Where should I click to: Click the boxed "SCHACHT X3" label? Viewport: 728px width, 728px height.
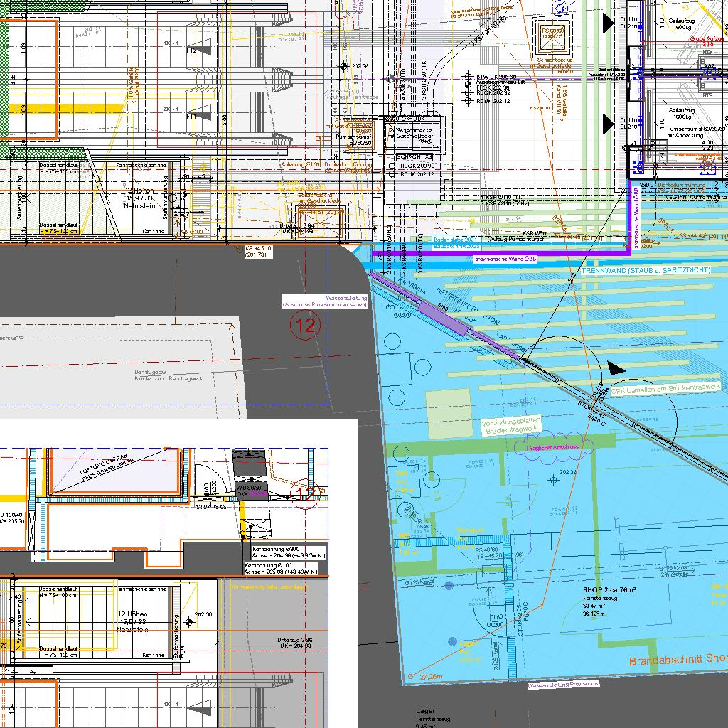[414, 157]
